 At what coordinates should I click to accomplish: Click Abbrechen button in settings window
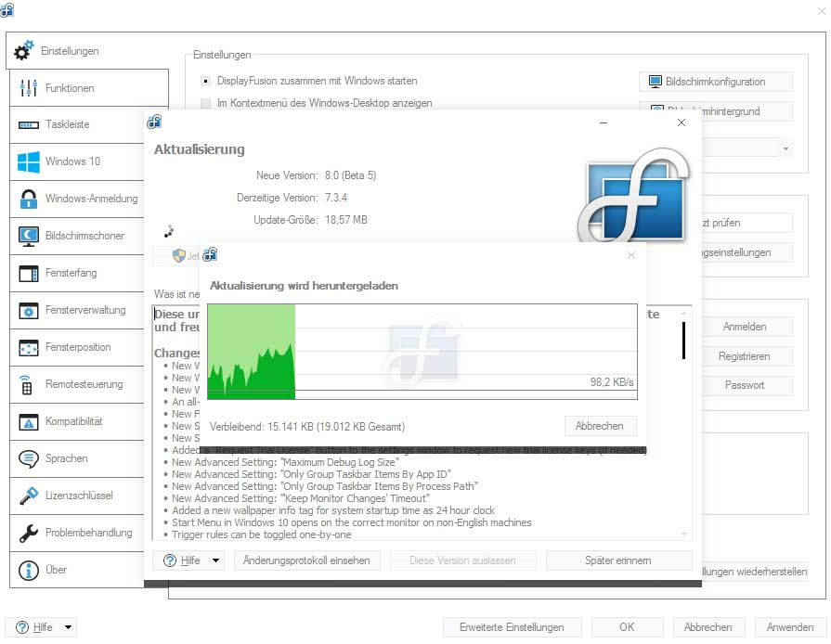click(x=708, y=627)
